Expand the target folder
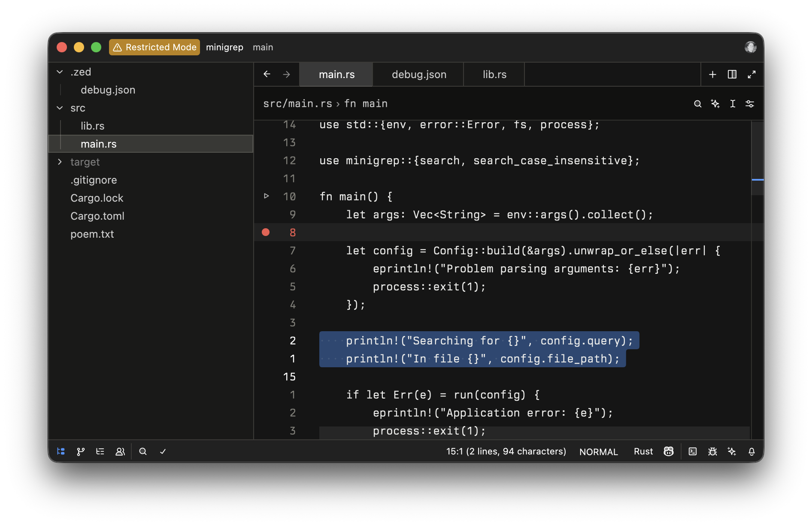The width and height of the screenshot is (812, 526). pos(60,162)
